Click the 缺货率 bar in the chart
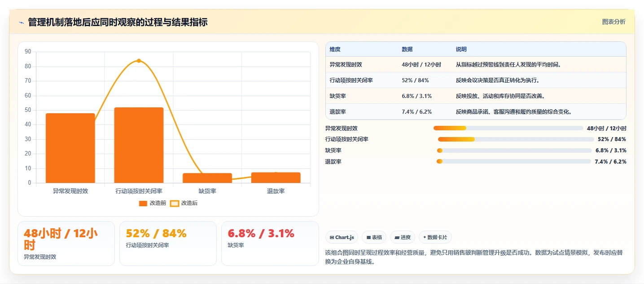The height and width of the screenshot is (284, 644). tap(207, 178)
